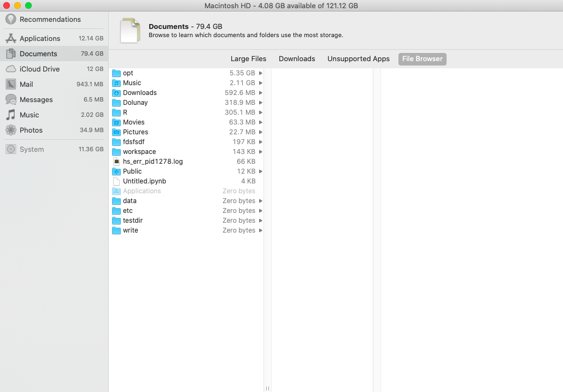Click the iCloud Drive cloud icon
The height and width of the screenshot is (392, 563).
coord(11,68)
